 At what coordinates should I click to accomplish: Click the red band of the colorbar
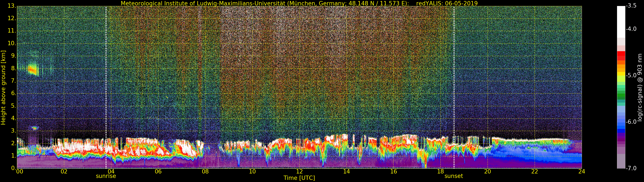point(621,56)
